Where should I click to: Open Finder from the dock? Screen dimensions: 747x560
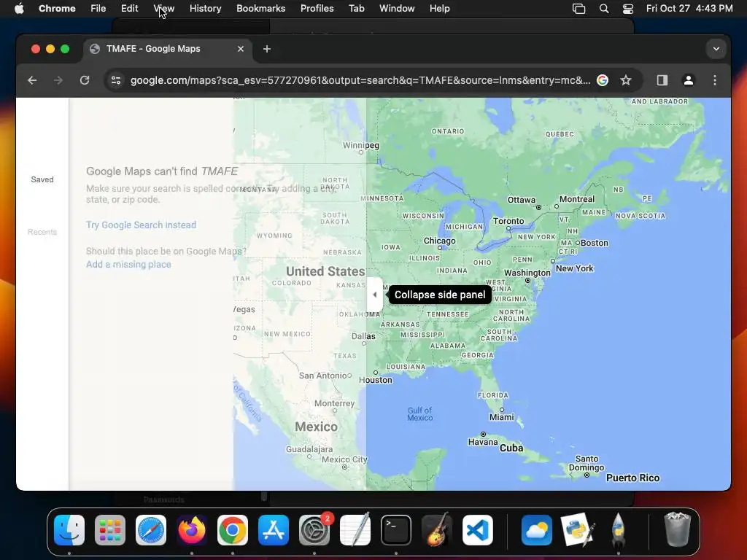(x=69, y=530)
